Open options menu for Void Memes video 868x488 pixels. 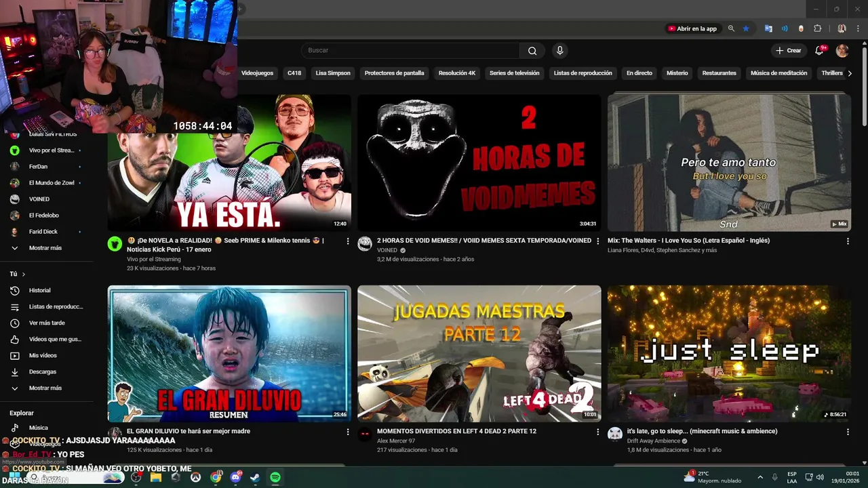(x=598, y=241)
